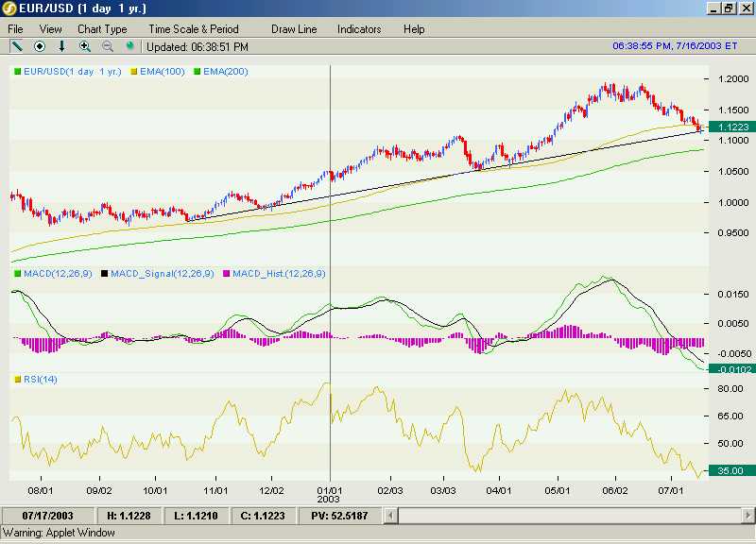The height and width of the screenshot is (544, 756).
Task: Click the 1.2000 price axis label
Action: click(733, 79)
